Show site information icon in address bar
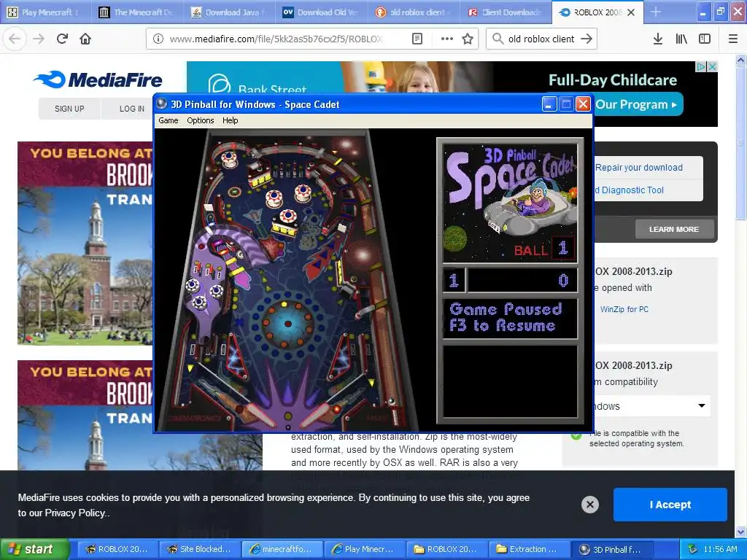 point(158,39)
